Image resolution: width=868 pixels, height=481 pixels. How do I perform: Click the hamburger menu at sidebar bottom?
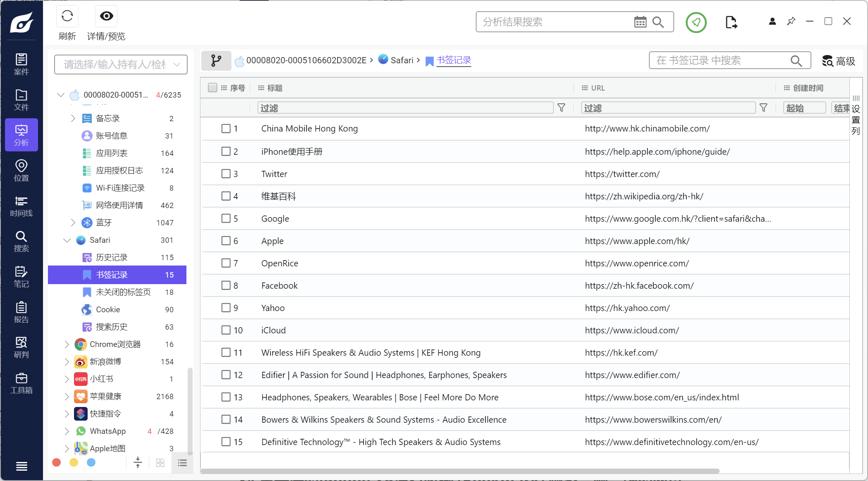click(x=21, y=466)
